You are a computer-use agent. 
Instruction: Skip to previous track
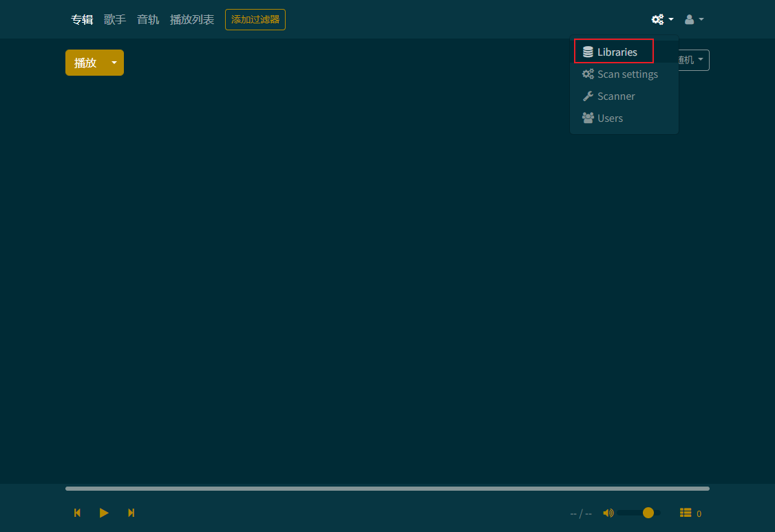[77, 513]
